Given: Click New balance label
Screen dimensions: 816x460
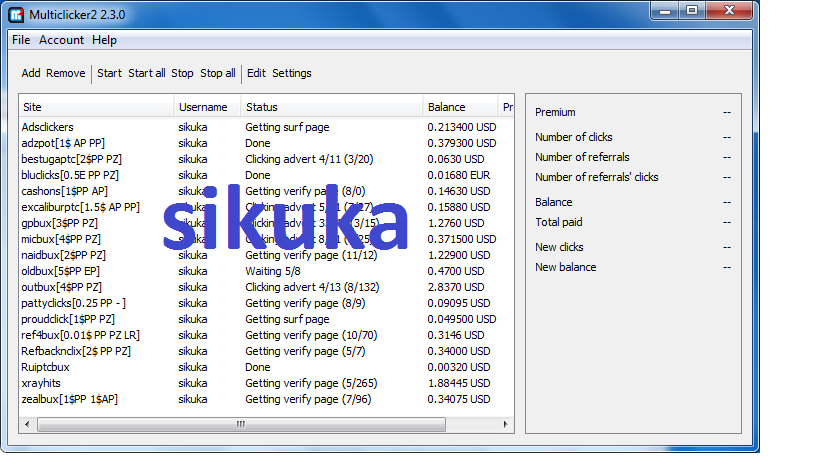Looking at the screenshot, I should click(566, 267).
